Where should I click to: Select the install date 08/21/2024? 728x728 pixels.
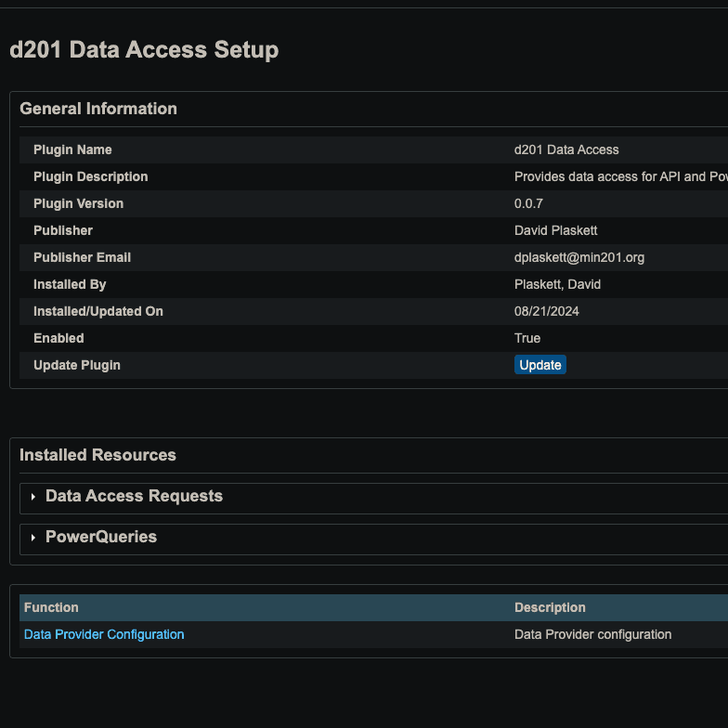[546, 311]
